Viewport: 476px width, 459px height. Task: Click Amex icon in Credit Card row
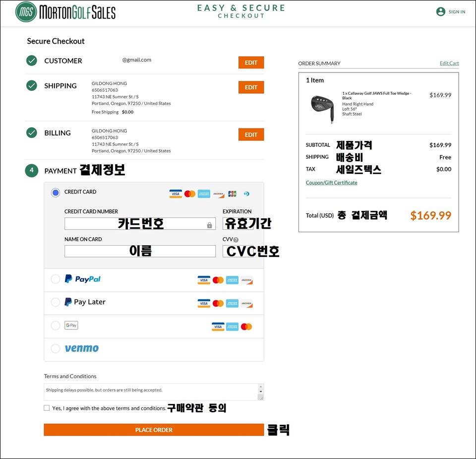point(204,194)
